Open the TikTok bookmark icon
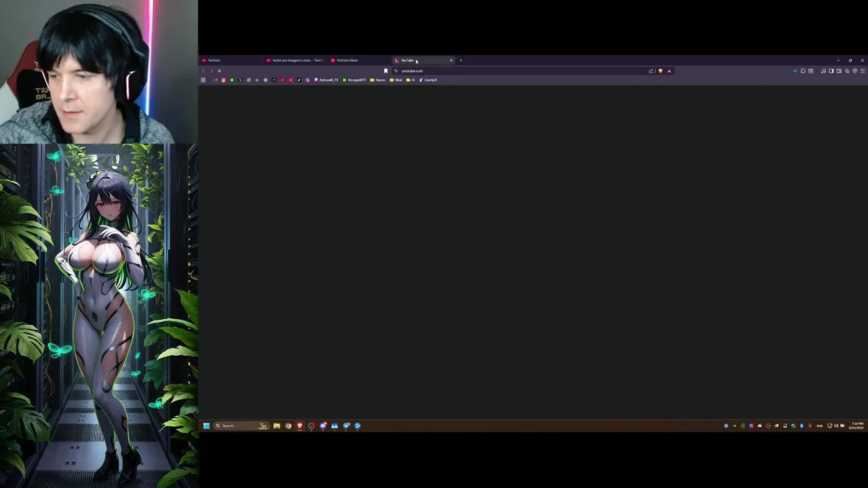This screenshot has width=868, height=488. pos(299,80)
